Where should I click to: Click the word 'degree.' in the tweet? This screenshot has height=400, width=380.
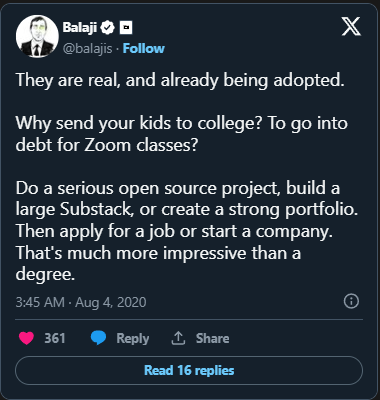[x=45, y=275]
